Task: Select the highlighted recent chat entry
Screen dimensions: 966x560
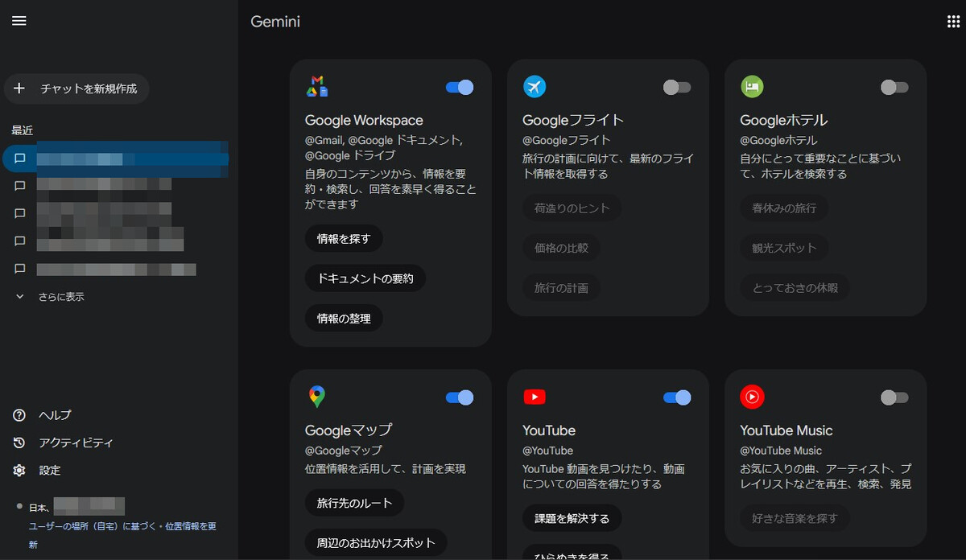Action: pyautogui.click(x=116, y=159)
